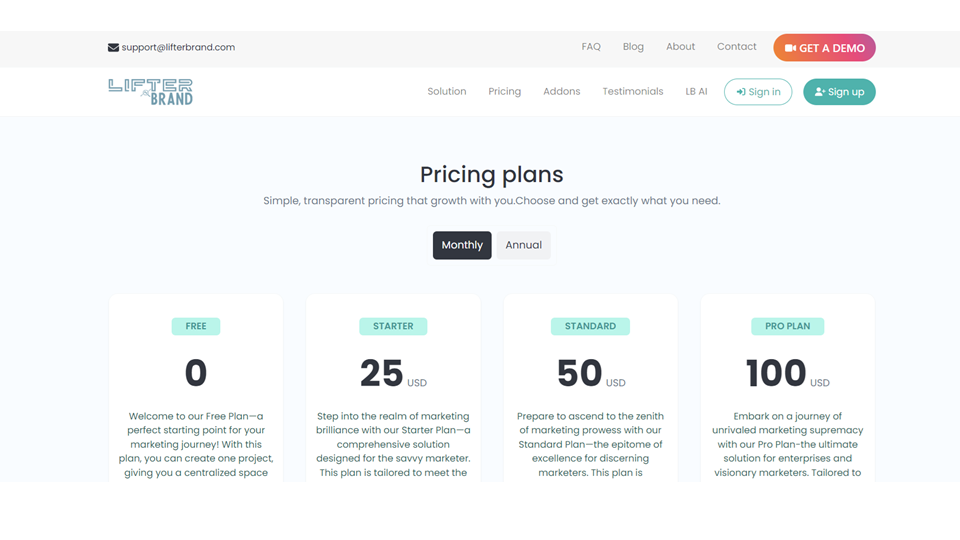Select the PRO PLAN badge

787,326
